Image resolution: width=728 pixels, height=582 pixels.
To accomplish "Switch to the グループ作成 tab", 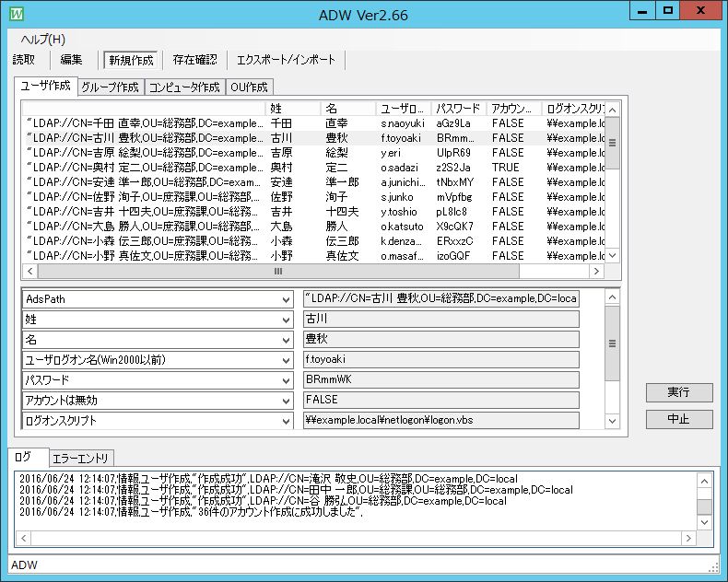I will point(110,87).
